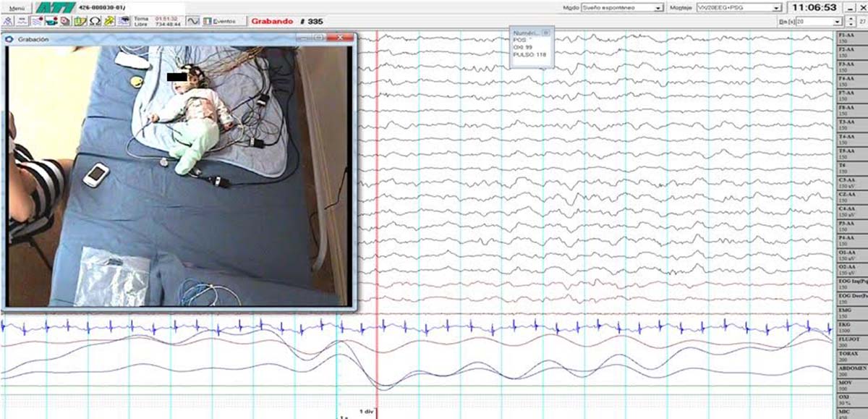Click the 1 div scale marker
Image resolution: width=868 pixels, height=419 pixels.
(366, 411)
